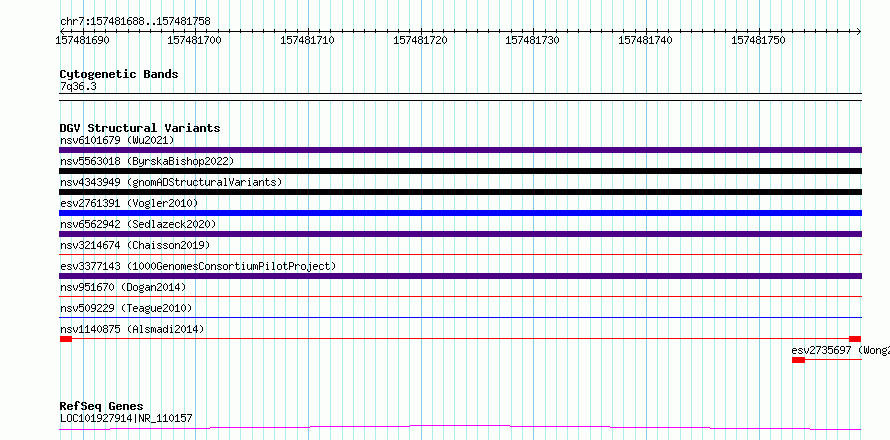The height and width of the screenshot is (440, 890).
Task: Click the purple bar under nsv6101679
Action: (460, 150)
